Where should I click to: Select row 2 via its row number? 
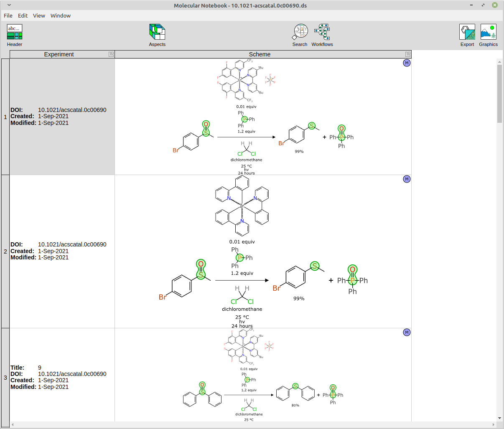[x=5, y=251]
